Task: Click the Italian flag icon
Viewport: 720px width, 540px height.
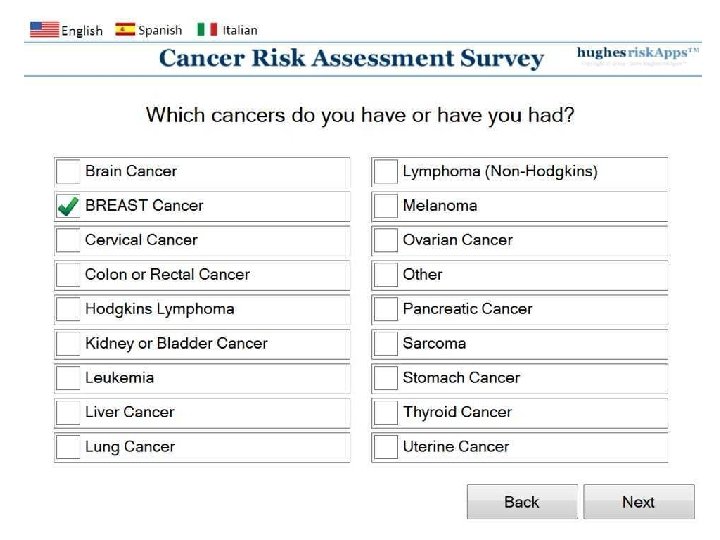Action: coord(207,30)
